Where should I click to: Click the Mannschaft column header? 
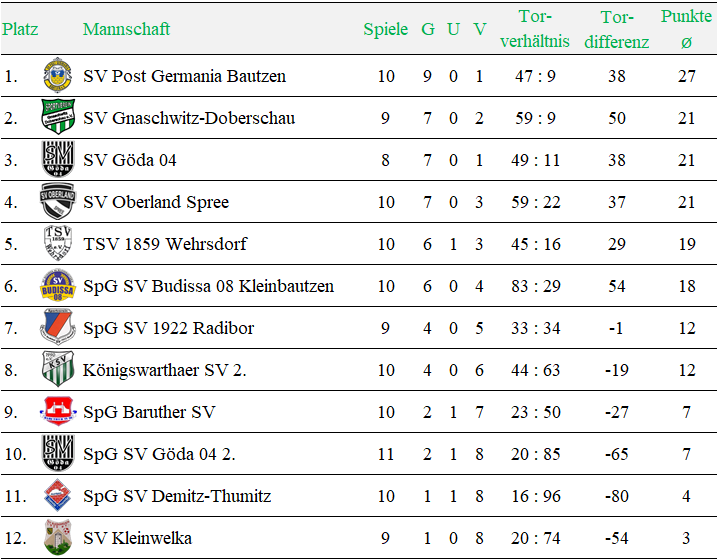click(x=126, y=29)
